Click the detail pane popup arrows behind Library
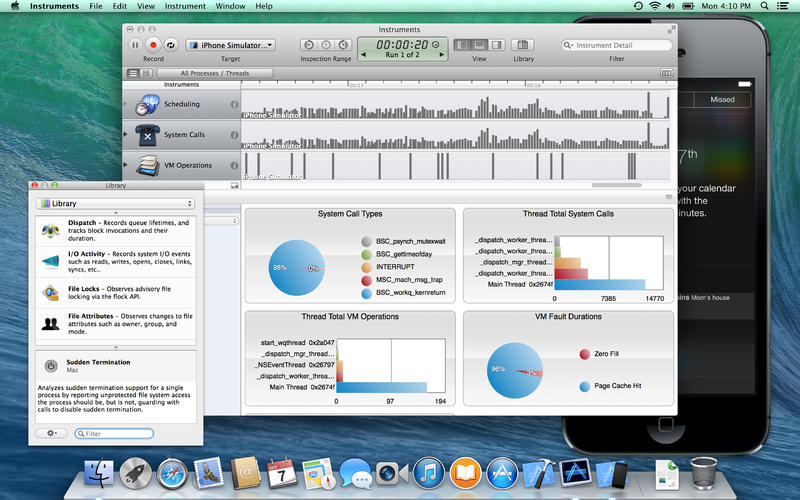The height and width of the screenshot is (500, 800). (235, 221)
